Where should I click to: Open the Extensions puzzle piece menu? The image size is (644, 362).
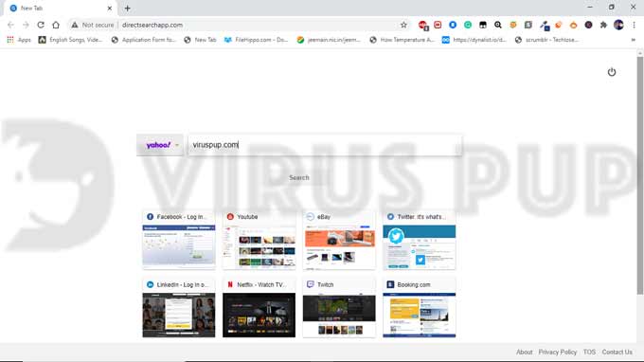tap(603, 25)
